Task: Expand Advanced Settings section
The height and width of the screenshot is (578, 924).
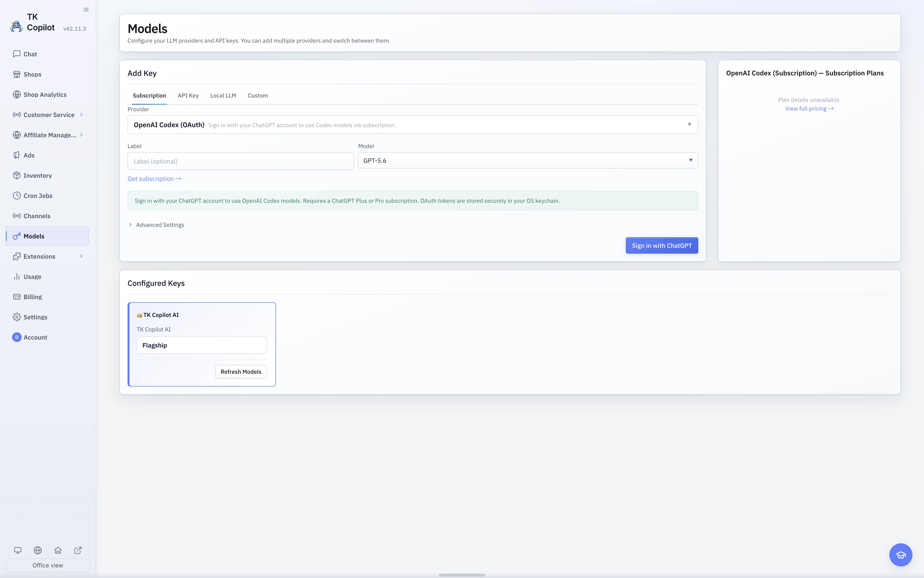Action: point(156,225)
